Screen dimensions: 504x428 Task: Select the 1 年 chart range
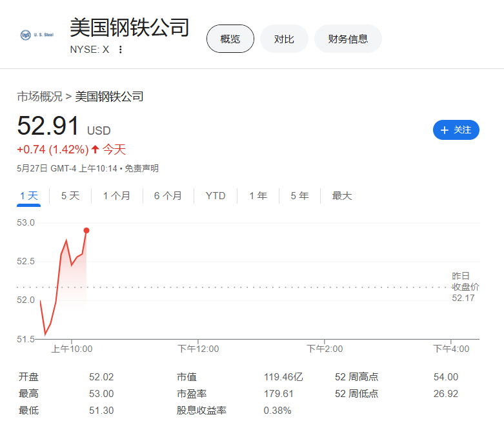coord(258,196)
